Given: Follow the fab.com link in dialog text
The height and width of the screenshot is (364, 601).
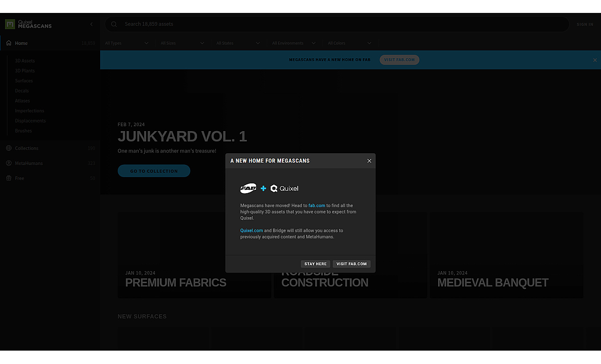Looking at the screenshot, I should tap(317, 206).
